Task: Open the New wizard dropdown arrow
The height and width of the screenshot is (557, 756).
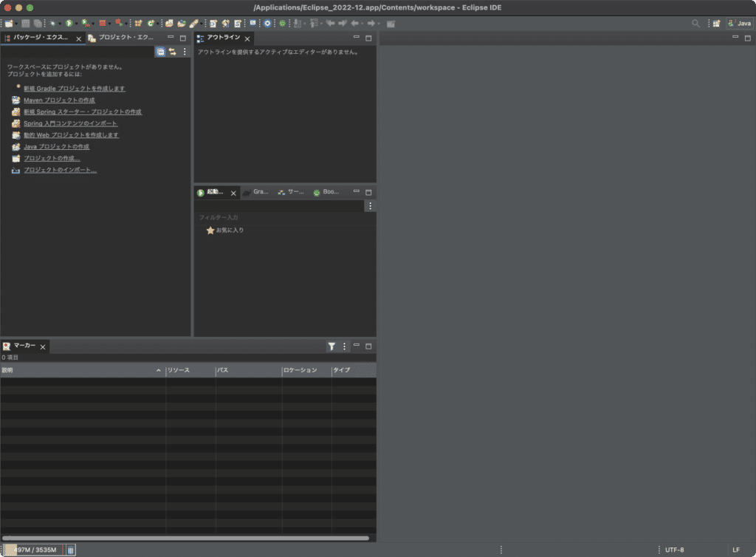Action: click(16, 24)
